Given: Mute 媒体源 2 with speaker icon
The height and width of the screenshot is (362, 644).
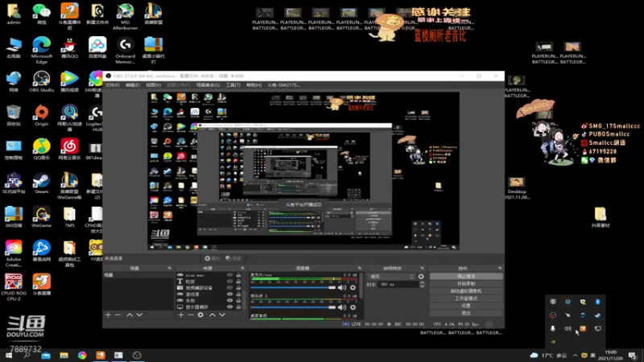Looking at the screenshot, I should click(x=341, y=307).
